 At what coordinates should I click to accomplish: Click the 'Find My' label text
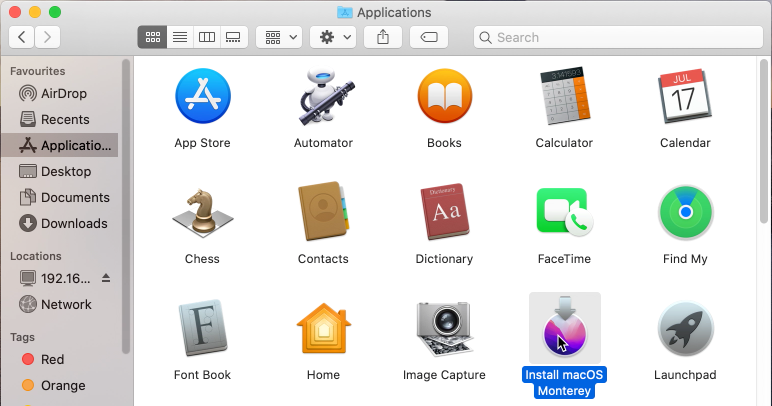click(x=685, y=259)
